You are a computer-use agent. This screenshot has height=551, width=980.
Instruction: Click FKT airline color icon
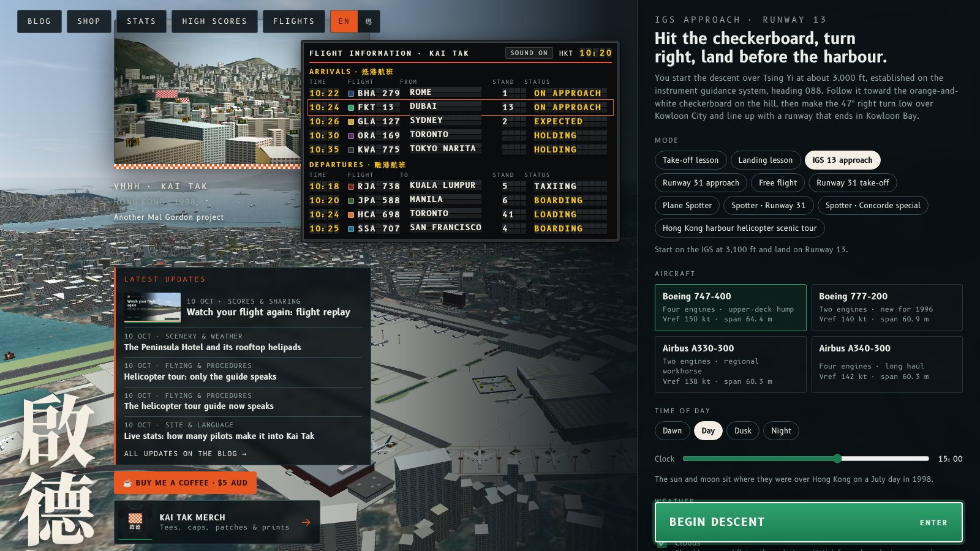tap(351, 108)
